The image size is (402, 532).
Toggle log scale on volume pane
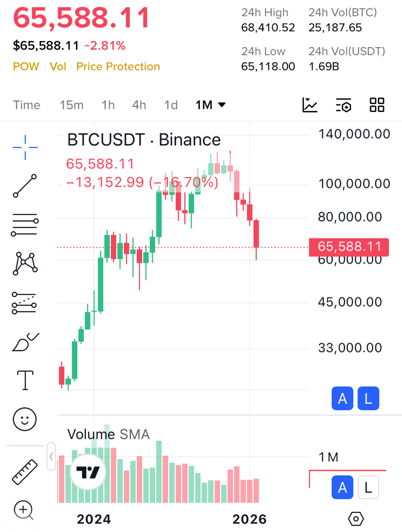click(x=368, y=487)
